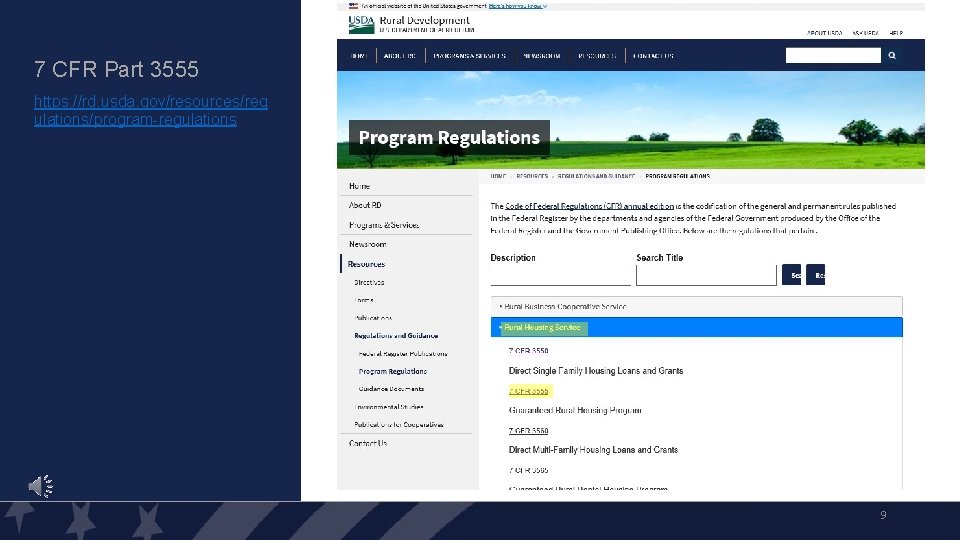Open the Home menu in top navigation

[358, 56]
